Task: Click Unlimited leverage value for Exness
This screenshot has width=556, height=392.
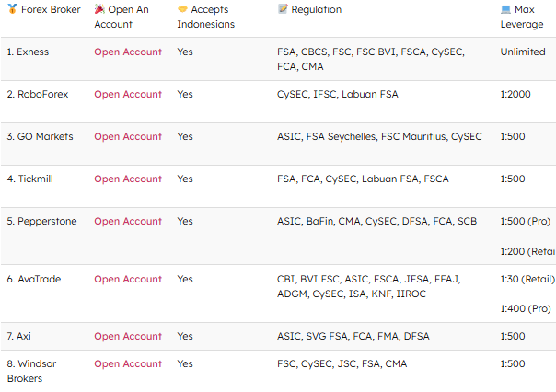Action: pyautogui.click(x=523, y=52)
